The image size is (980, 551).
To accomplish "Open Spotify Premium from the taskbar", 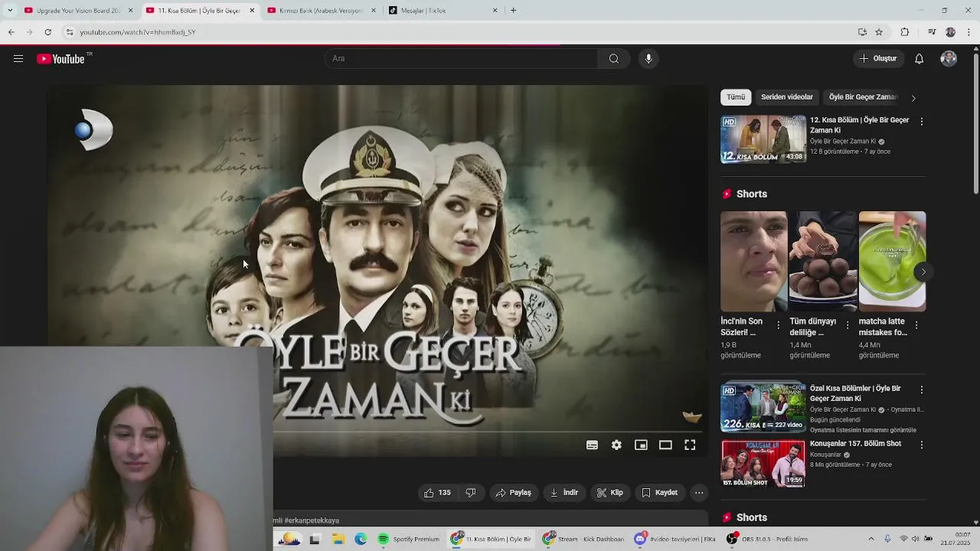I will [409, 540].
